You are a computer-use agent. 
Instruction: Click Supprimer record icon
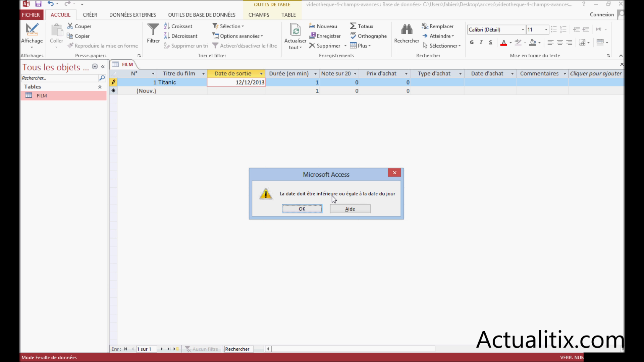click(312, 46)
